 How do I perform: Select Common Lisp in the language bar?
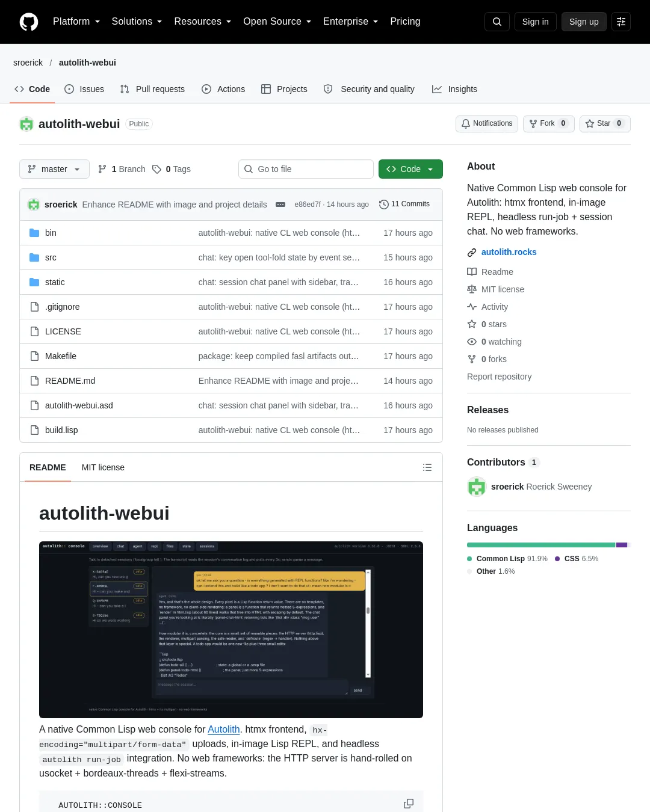[541, 545]
